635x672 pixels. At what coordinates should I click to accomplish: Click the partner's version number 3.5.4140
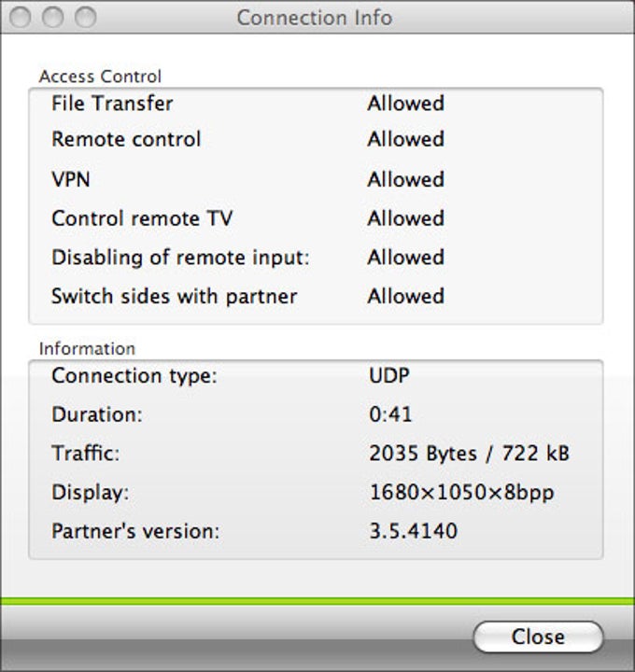tap(414, 532)
